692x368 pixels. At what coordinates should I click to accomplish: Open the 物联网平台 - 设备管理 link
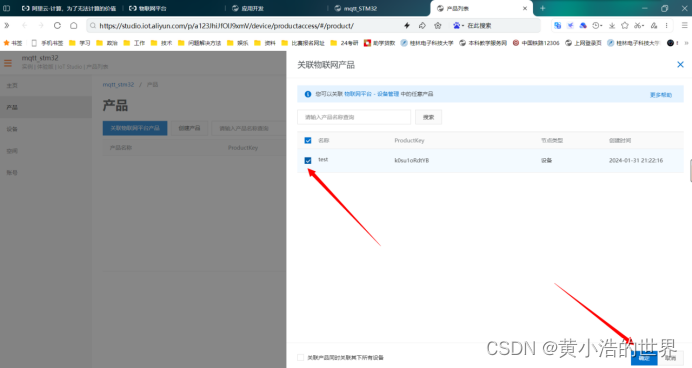(372, 94)
